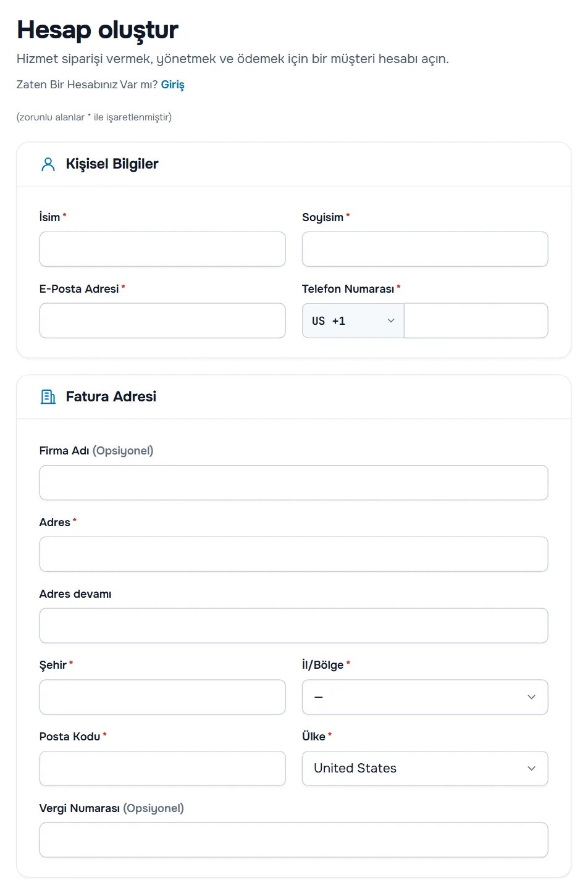Click the Fatura Adresi section heading

click(111, 396)
